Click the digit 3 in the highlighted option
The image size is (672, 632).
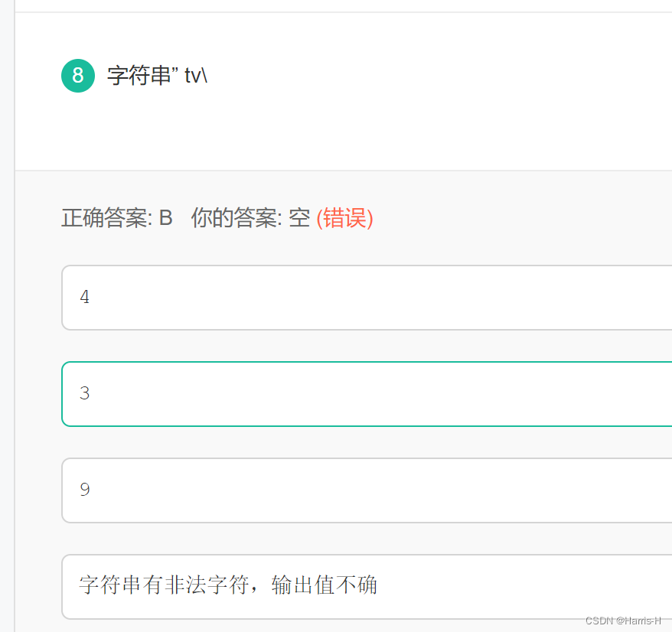85,394
